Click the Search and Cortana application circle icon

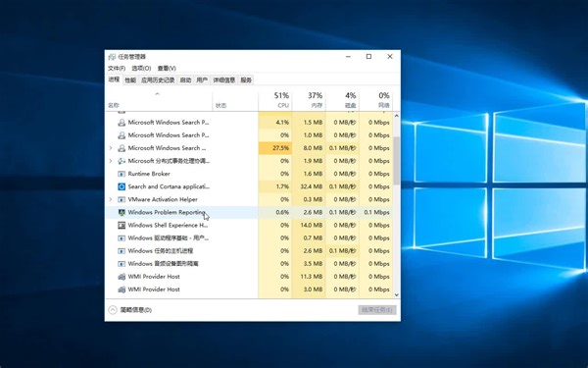(x=122, y=186)
